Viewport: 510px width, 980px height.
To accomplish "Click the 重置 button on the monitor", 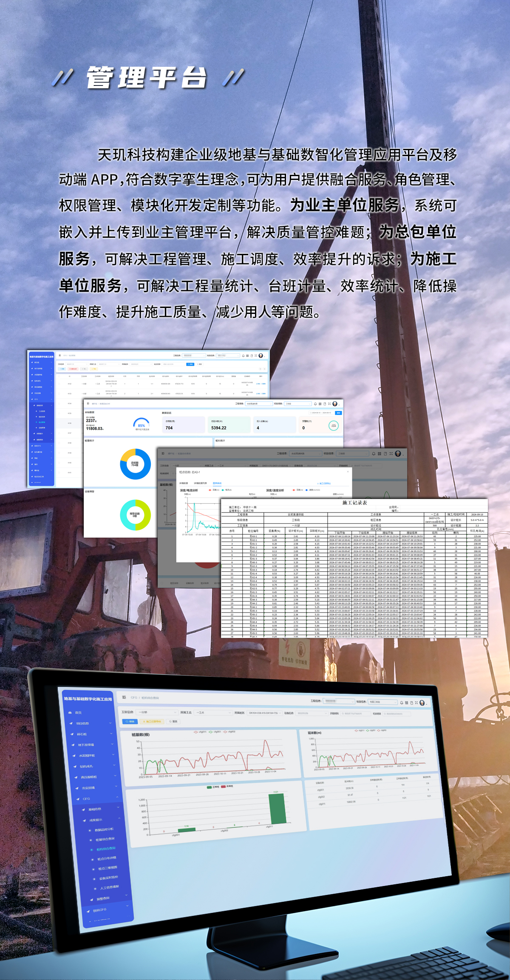I will (x=173, y=721).
